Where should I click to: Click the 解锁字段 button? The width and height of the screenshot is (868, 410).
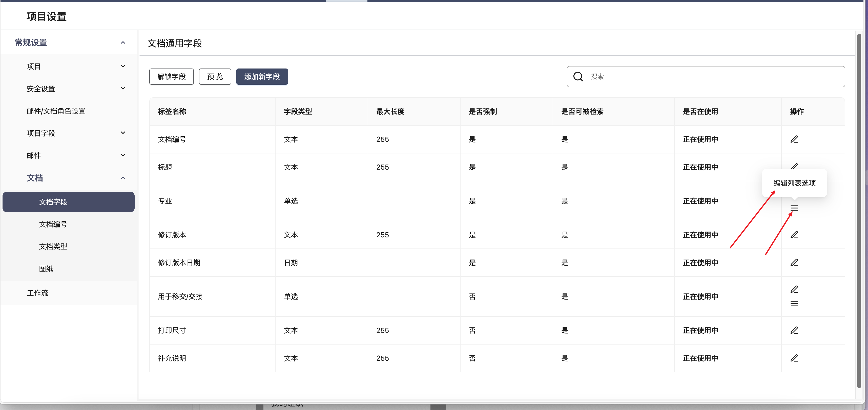point(171,77)
